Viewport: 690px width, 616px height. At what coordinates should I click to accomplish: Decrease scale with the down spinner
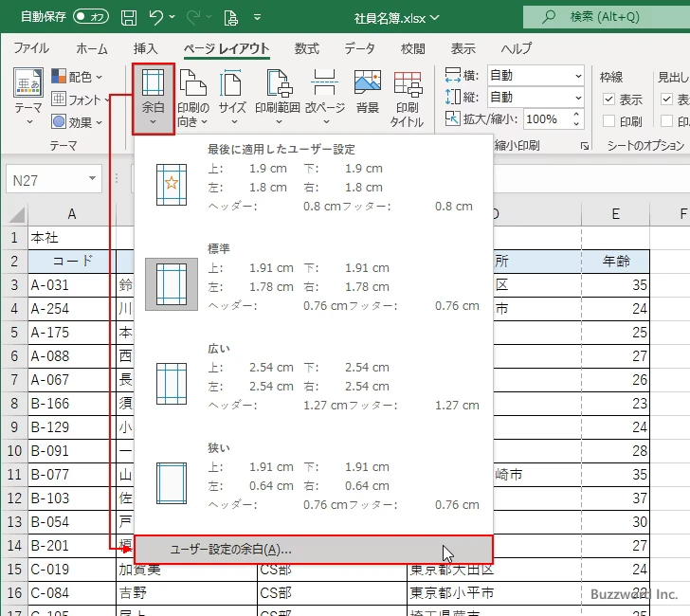point(576,124)
